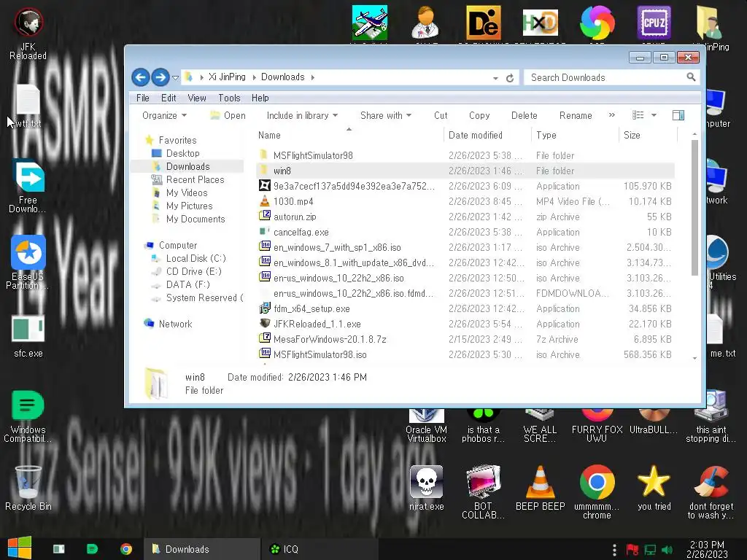Image resolution: width=747 pixels, height=560 pixels.
Task: Select the Free Download Manager desktop icon
Action: click(x=28, y=186)
